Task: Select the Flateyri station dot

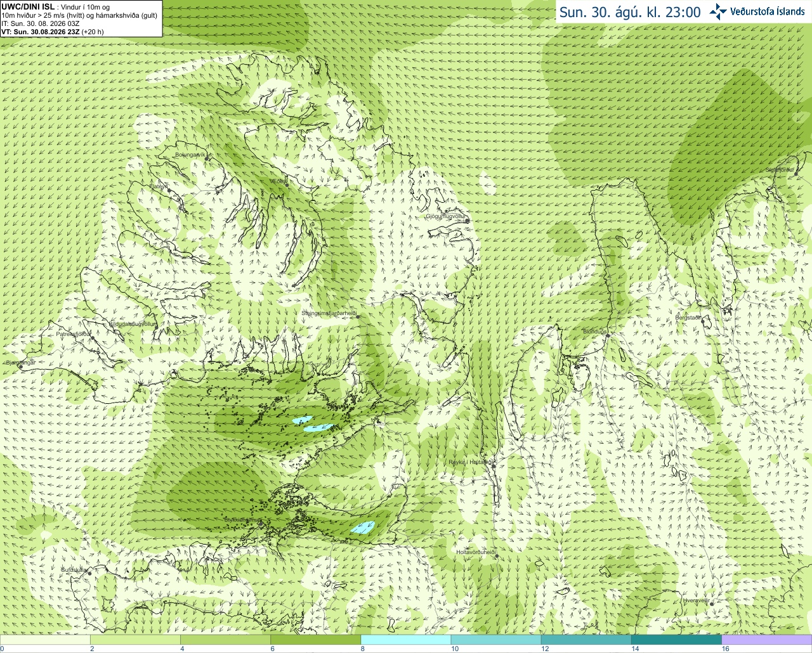Action: pos(169,190)
